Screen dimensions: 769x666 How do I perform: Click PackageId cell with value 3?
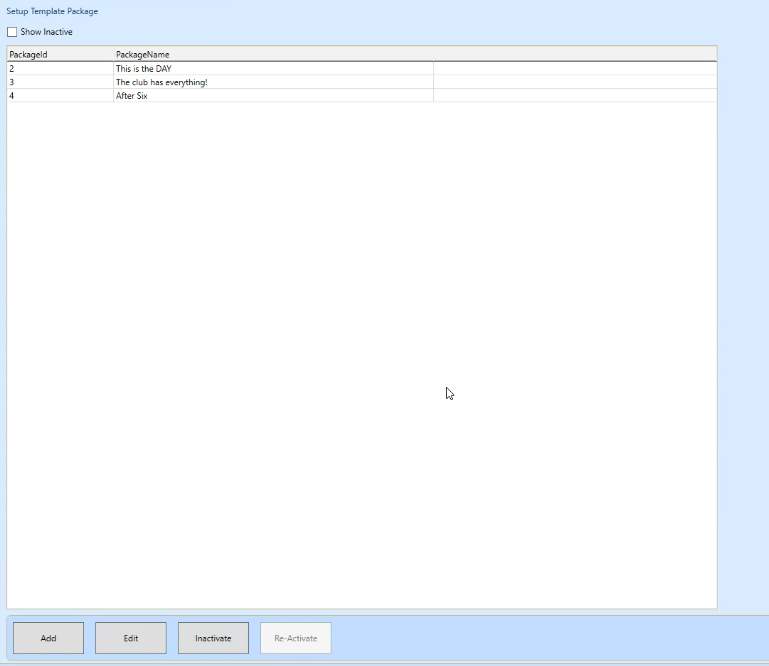(x=60, y=82)
